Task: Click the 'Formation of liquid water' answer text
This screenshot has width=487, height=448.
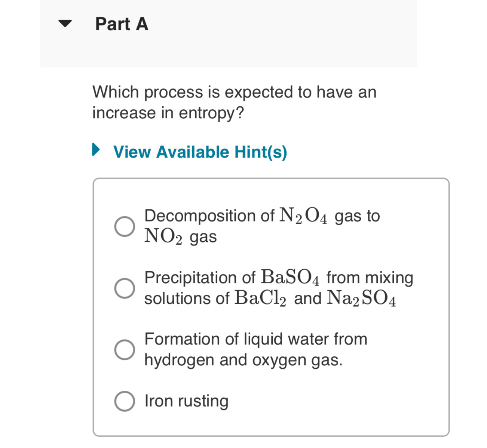Action: click(256, 339)
